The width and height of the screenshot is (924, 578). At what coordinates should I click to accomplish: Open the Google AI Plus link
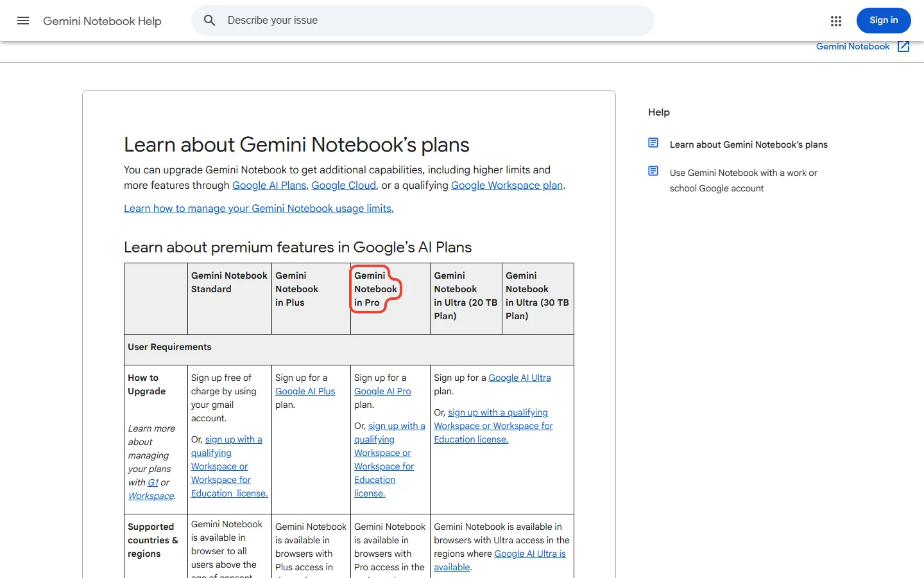click(x=305, y=391)
